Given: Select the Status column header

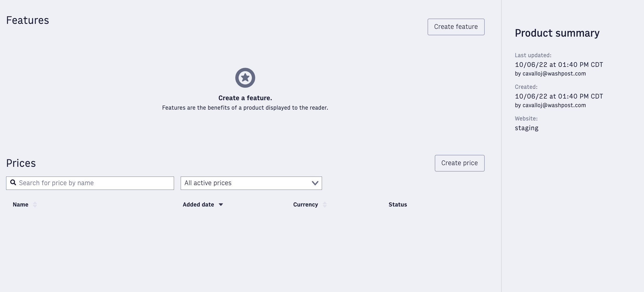Looking at the screenshot, I should click(398, 205).
